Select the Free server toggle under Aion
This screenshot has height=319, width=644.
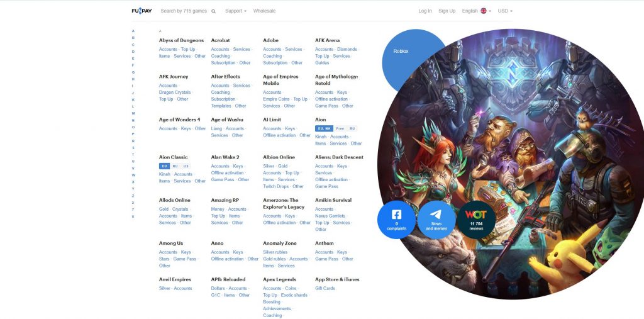coord(340,128)
